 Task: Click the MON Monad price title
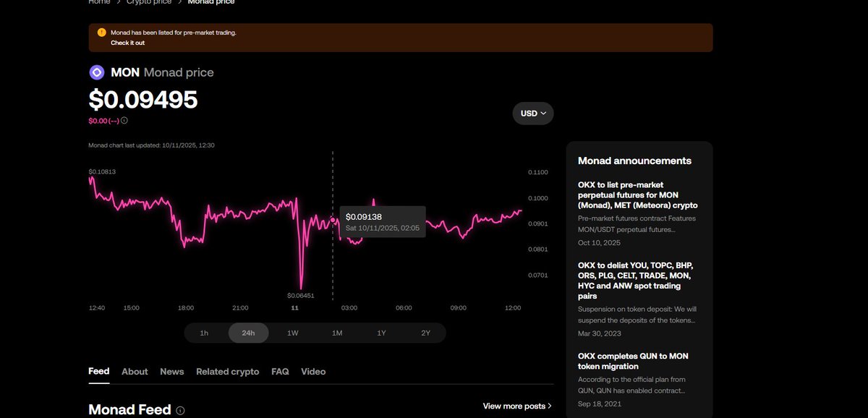tap(162, 72)
